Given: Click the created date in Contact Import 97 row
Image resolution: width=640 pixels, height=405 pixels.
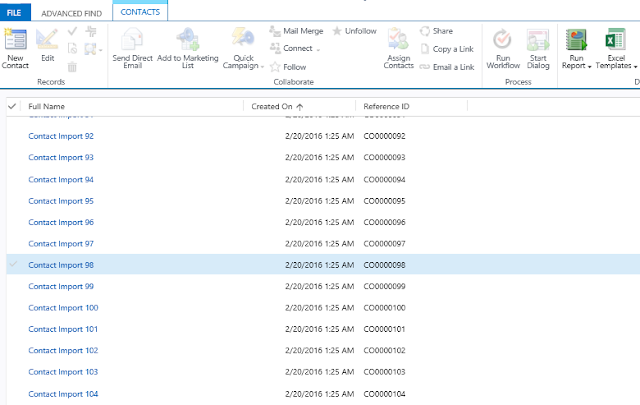Looking at the screenshot, I should tap(320, 244).
